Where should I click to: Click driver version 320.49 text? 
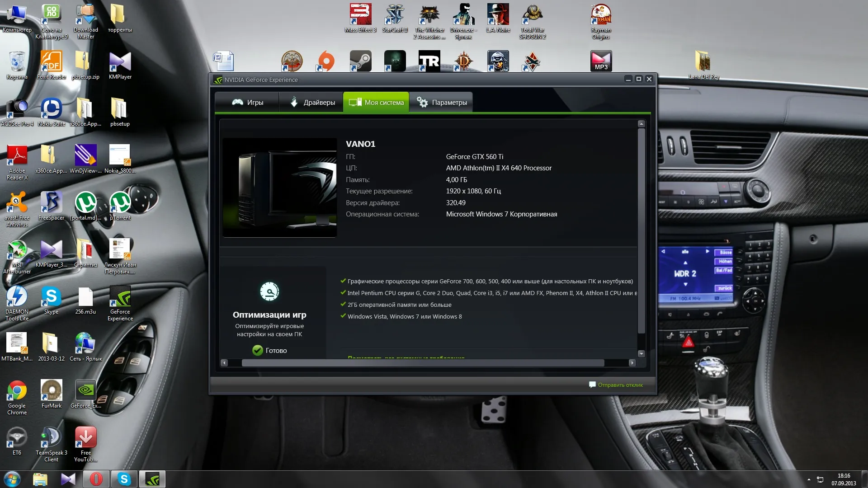point(456,203)
